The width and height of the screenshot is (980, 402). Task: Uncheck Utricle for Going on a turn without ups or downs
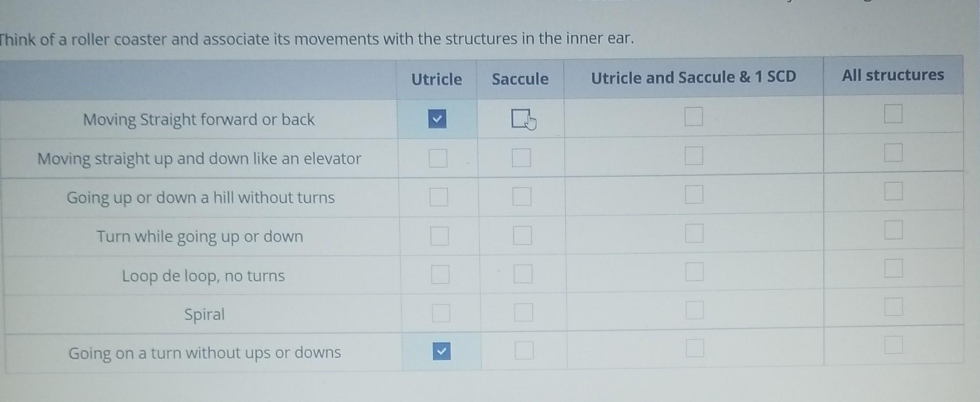tap(442, 351)
